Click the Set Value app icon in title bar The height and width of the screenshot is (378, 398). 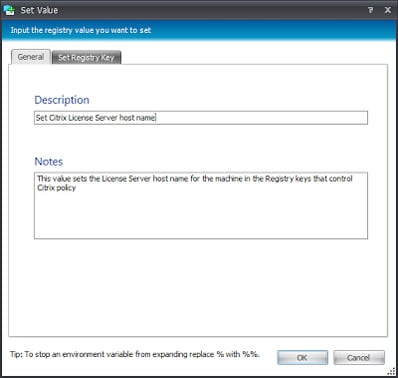[9, 10]
